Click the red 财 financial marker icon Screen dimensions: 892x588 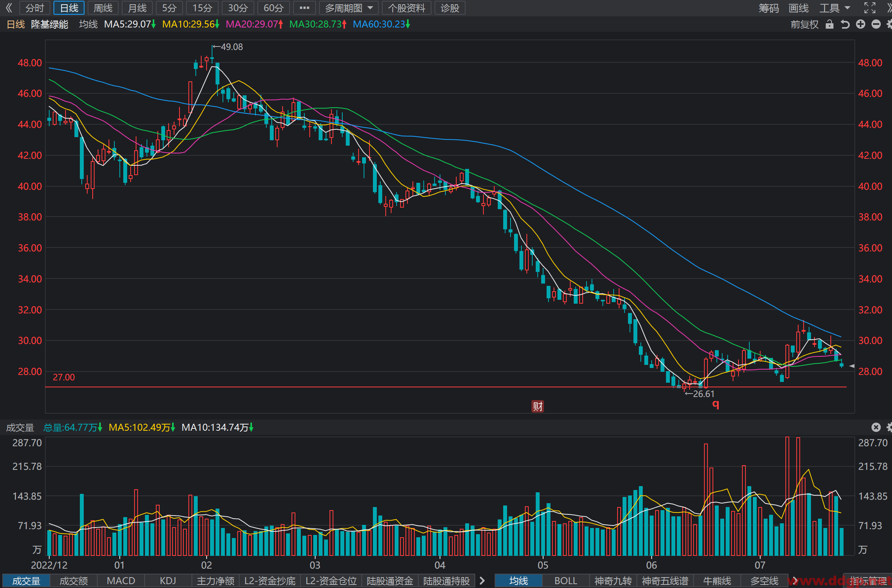538,406
